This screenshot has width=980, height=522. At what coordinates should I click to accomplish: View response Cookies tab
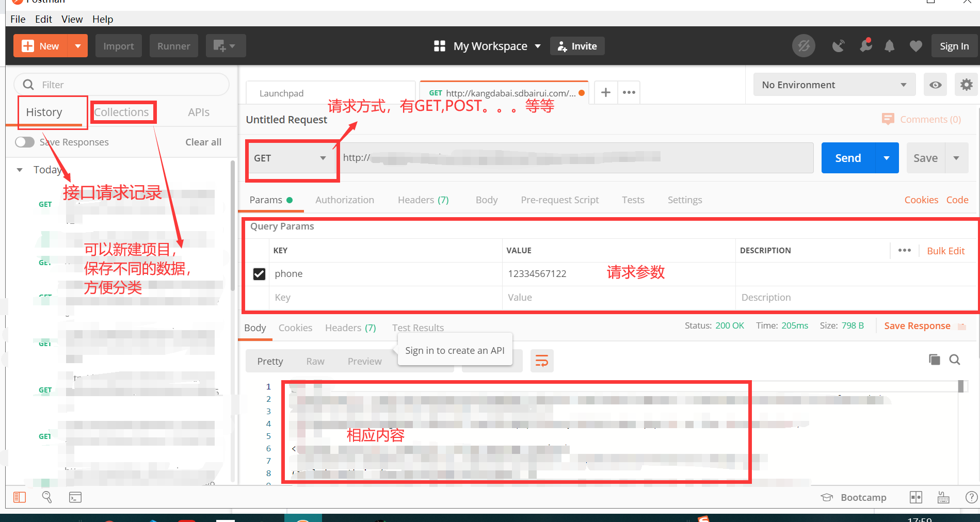[x=295, y=328]
